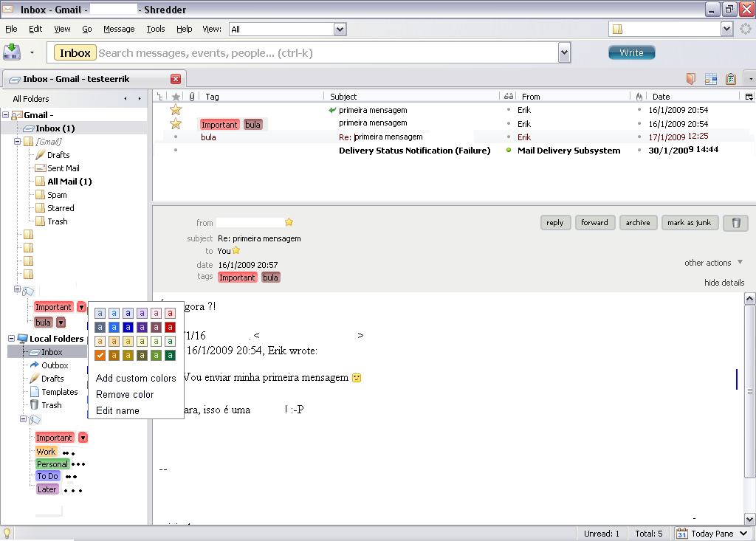Screen dimensions: 756x541
Task: Open the Gmail Important tag color dropdown
Action: pos(81,307)
